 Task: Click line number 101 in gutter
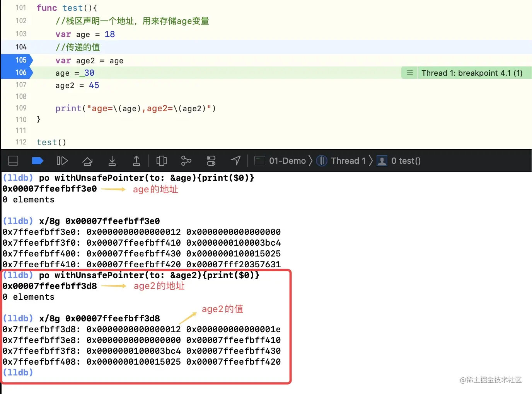(x=21, y=8)
